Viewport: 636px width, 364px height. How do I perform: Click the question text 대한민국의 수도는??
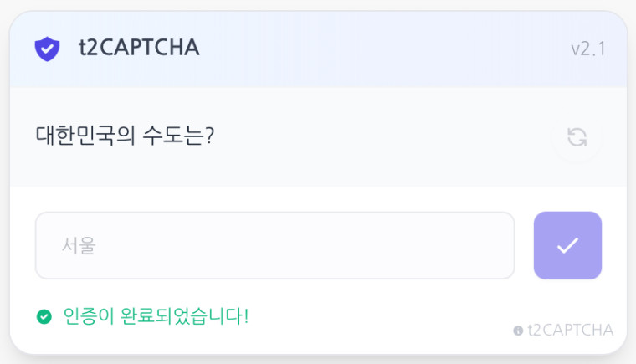125,136
